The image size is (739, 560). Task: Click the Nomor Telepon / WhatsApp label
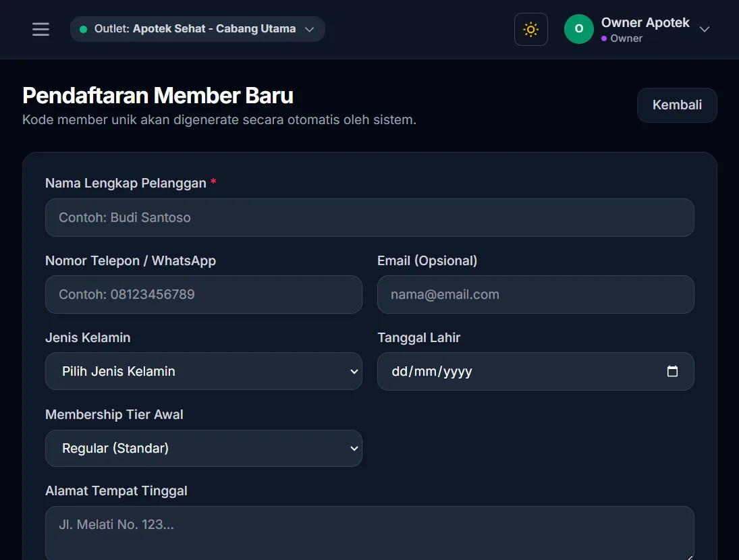[130, 260]
